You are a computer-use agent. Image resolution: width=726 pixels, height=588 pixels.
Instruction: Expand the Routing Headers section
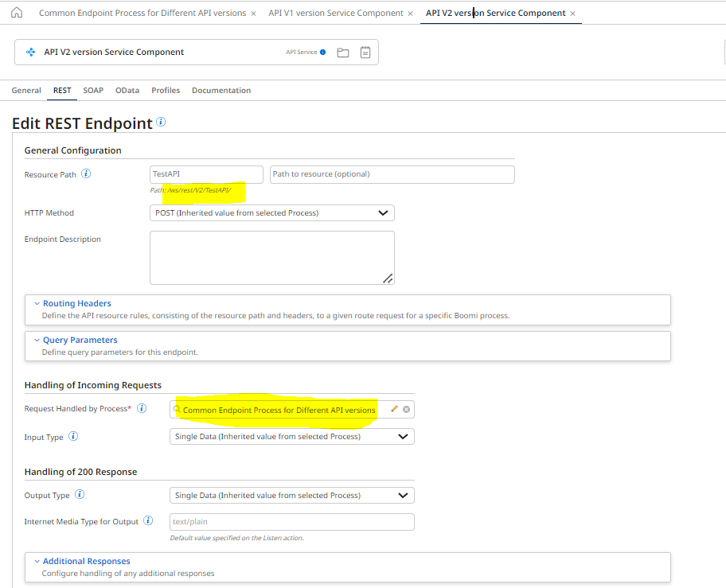click(x=77, y=302)
